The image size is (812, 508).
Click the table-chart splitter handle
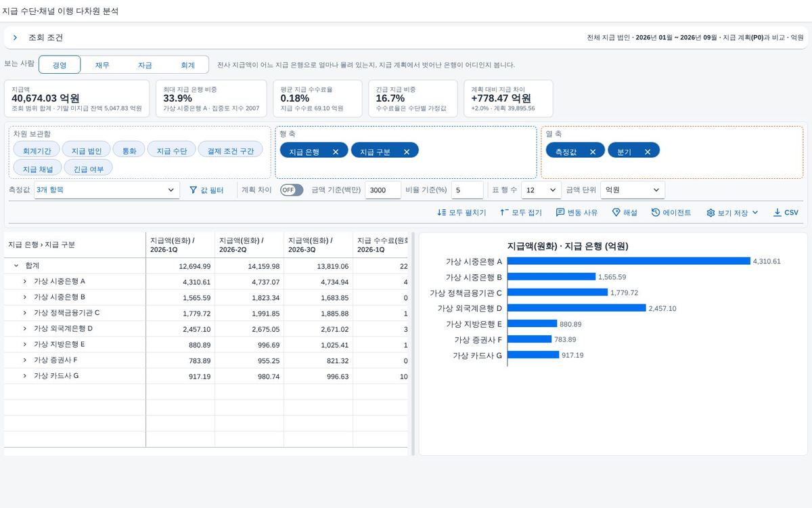[x=413, y=344]
